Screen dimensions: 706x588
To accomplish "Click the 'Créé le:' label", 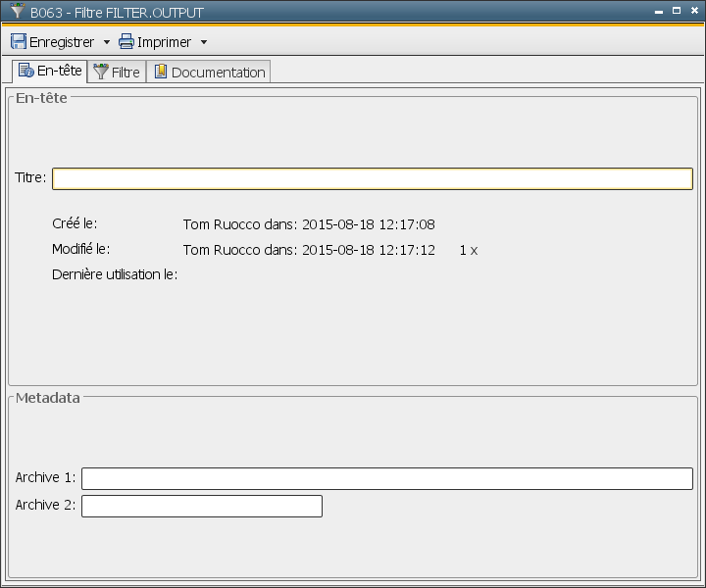I will pos(75,223).
